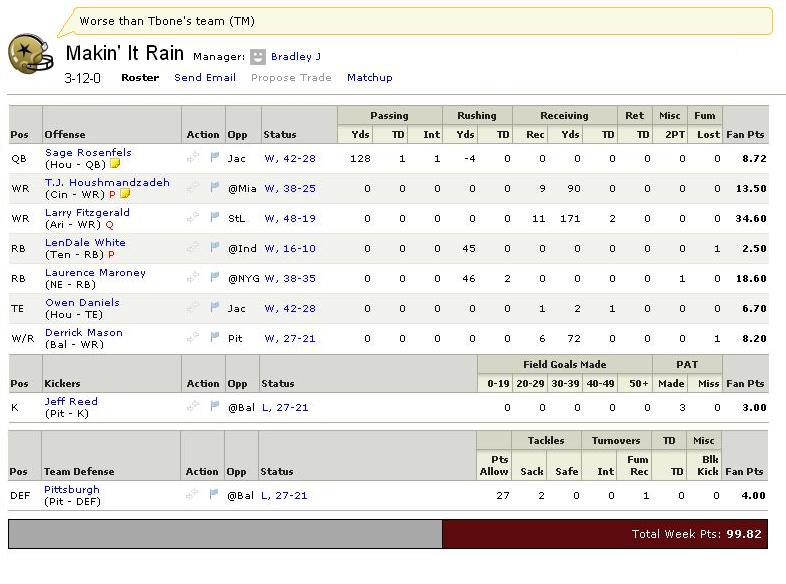
Task: Click the @NYG opponent cell
Action: click(x=243, y=279)
